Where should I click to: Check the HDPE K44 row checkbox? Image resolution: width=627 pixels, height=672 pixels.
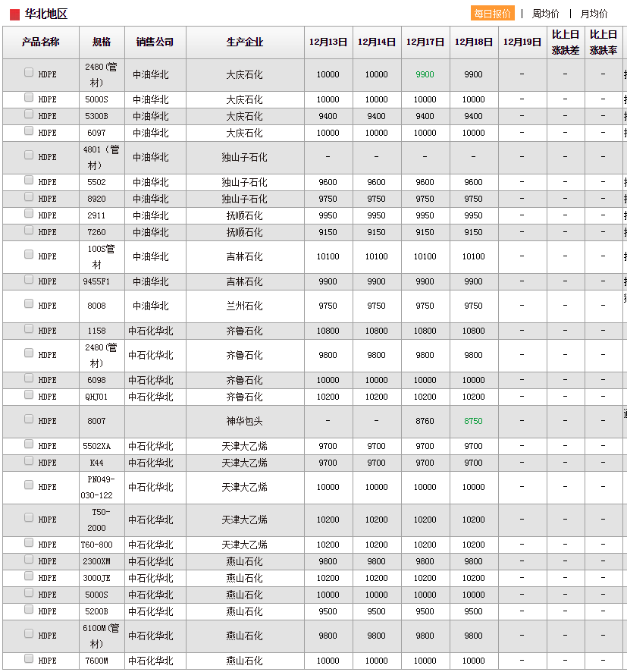(29, 461)
